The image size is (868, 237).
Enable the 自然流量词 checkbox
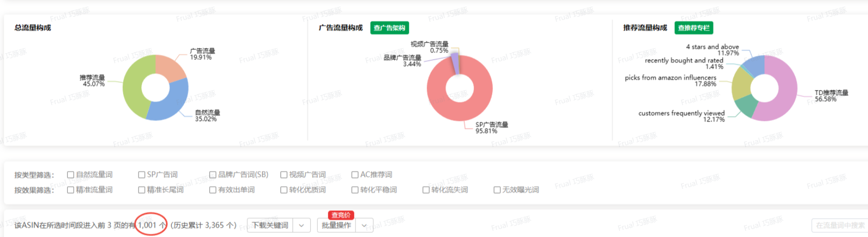click(71, 175)
